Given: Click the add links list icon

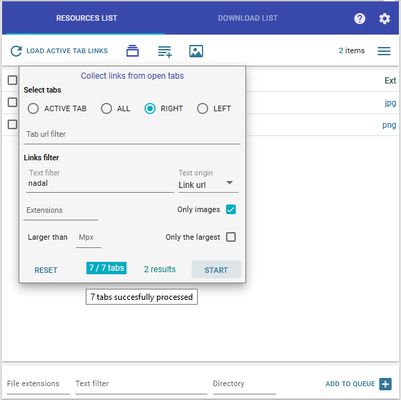Looking at the screenshot, I should [165, 51].
